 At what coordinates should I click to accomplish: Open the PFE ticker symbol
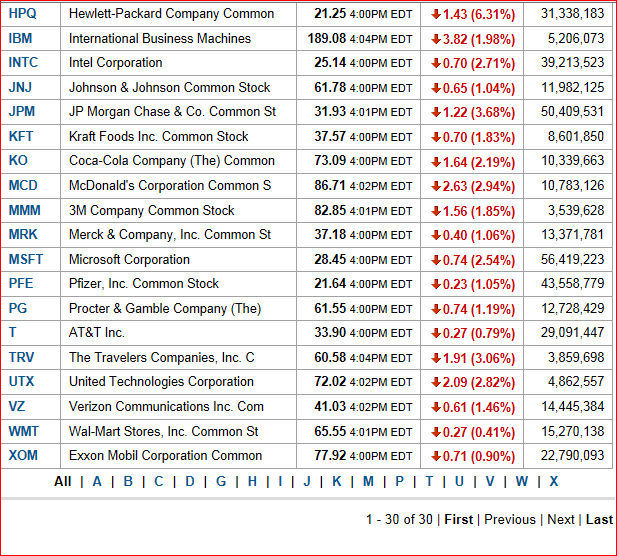coord(21,284)
